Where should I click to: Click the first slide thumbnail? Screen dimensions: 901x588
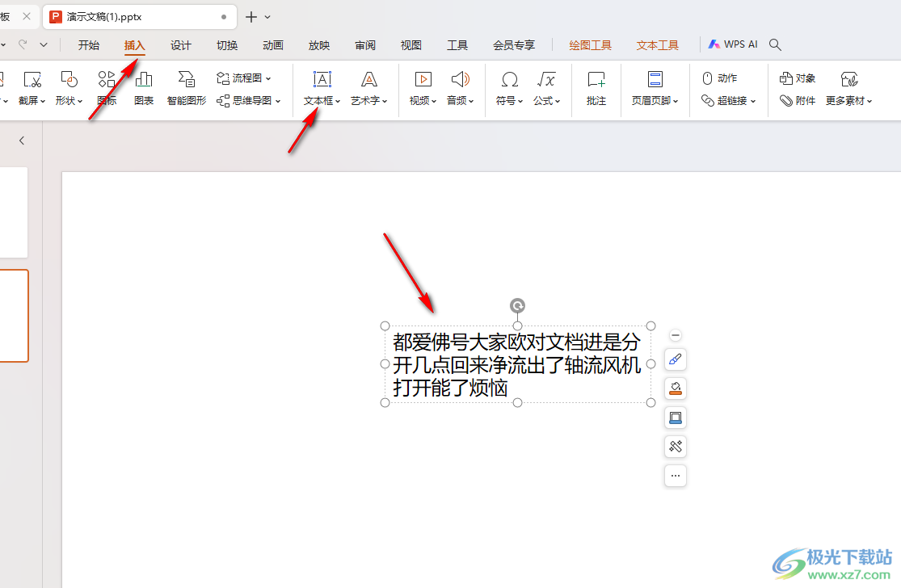[14, 212]
